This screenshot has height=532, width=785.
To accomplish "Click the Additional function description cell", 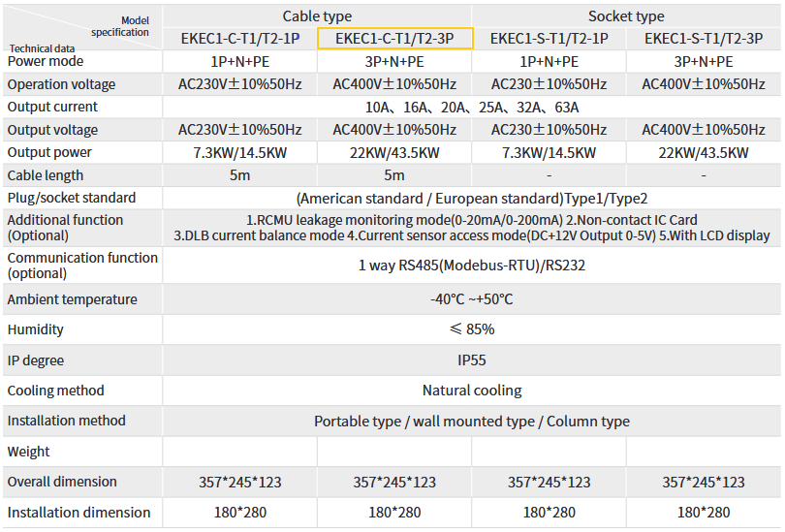I will (472, 228).
